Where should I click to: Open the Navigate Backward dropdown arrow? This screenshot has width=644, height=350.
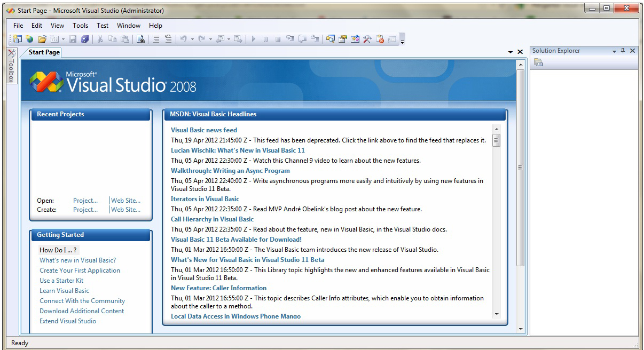228,39
